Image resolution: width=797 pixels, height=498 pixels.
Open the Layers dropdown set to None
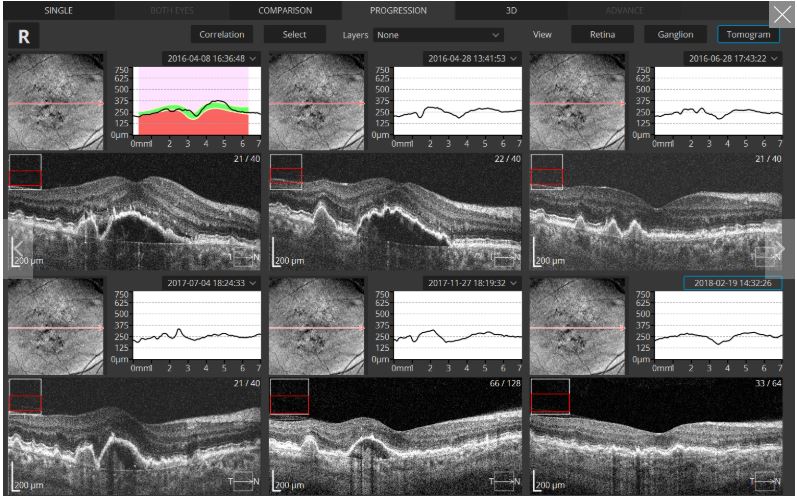point(438,34)
